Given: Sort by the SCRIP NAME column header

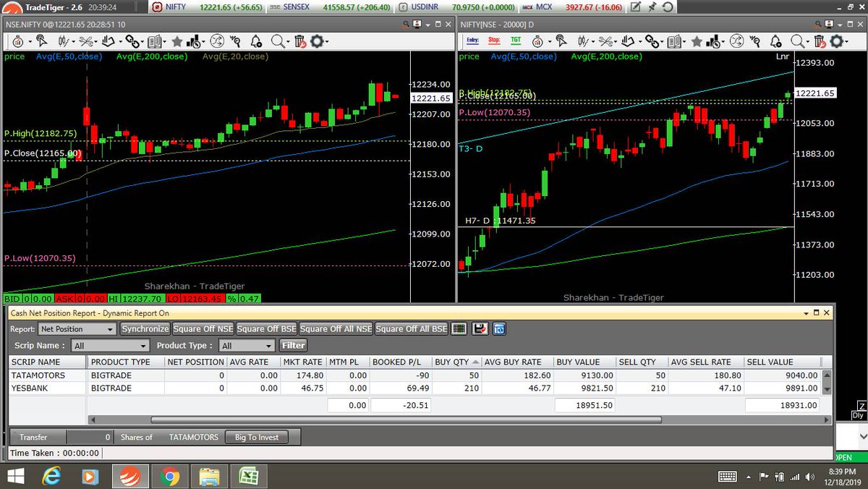Looking at the screenshot, I should pos(48,362).
